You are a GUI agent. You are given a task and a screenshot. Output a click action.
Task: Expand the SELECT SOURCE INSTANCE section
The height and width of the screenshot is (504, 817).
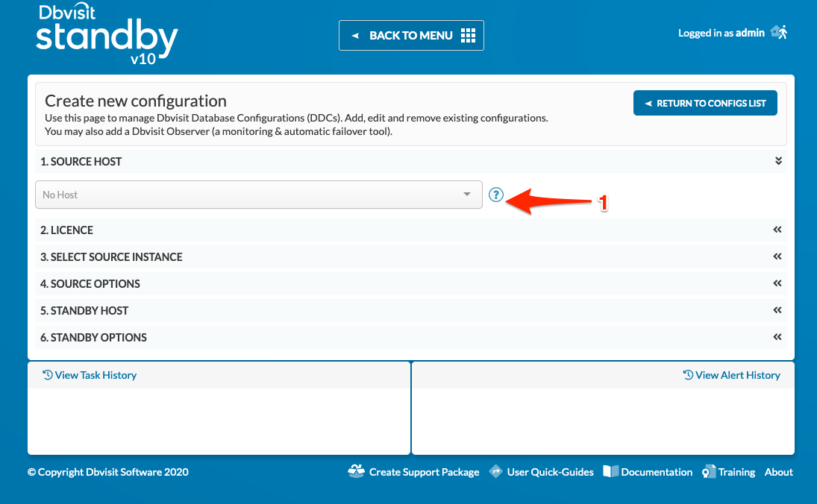[x=777, y=256]
